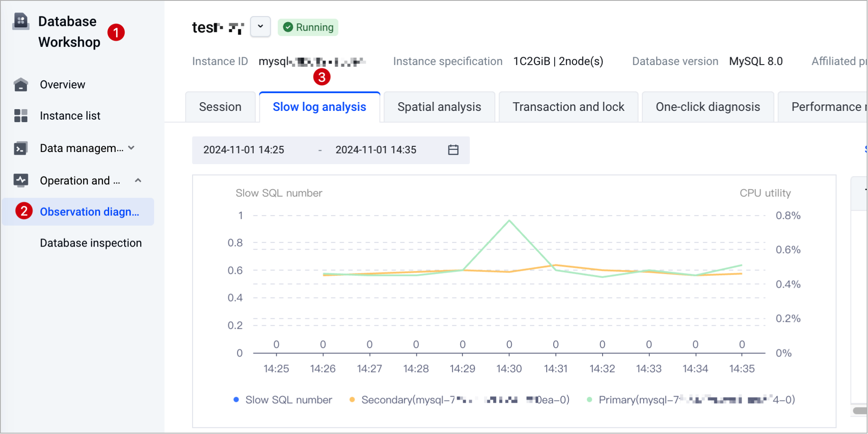
Task: Click the Data management terminal icon
Action: (20, 148)
